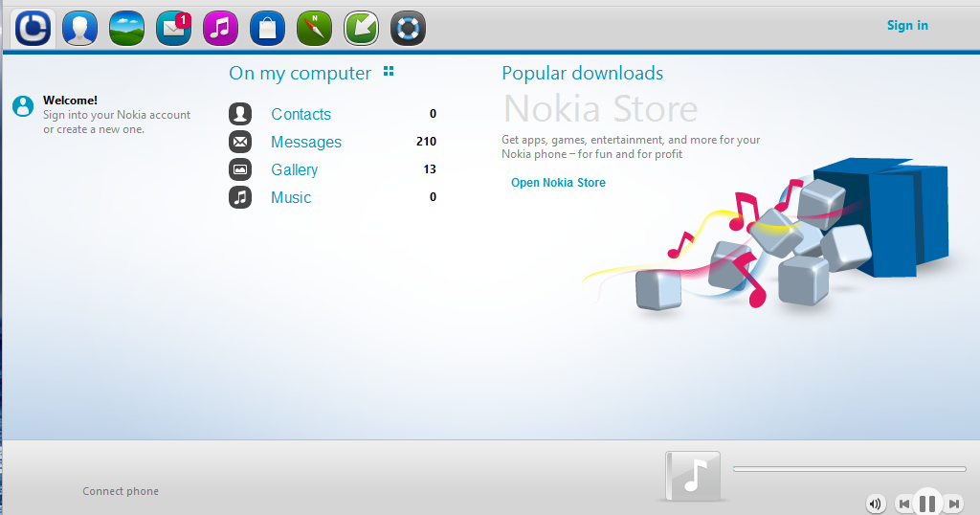Image resolution: width=980 pixels, height=515 pixels.
Task: Click the music player album art thumbnail
Action: click(693, 477)
